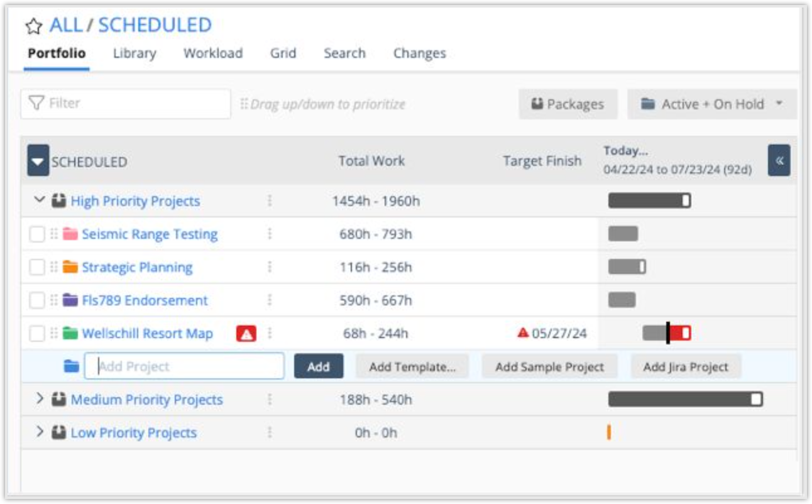Collapse the High Priority Projects package
The image size is (812, 504).
[40, 200]
